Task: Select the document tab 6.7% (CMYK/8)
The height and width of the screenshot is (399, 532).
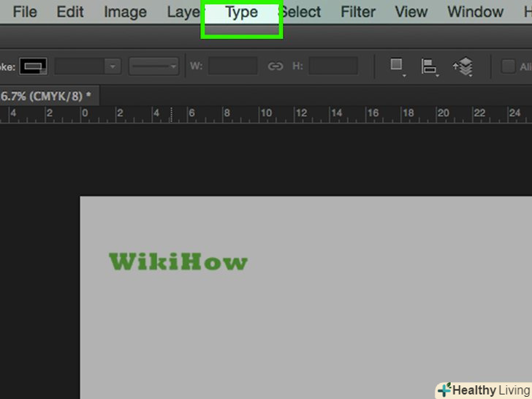Action: pos(50,96)
